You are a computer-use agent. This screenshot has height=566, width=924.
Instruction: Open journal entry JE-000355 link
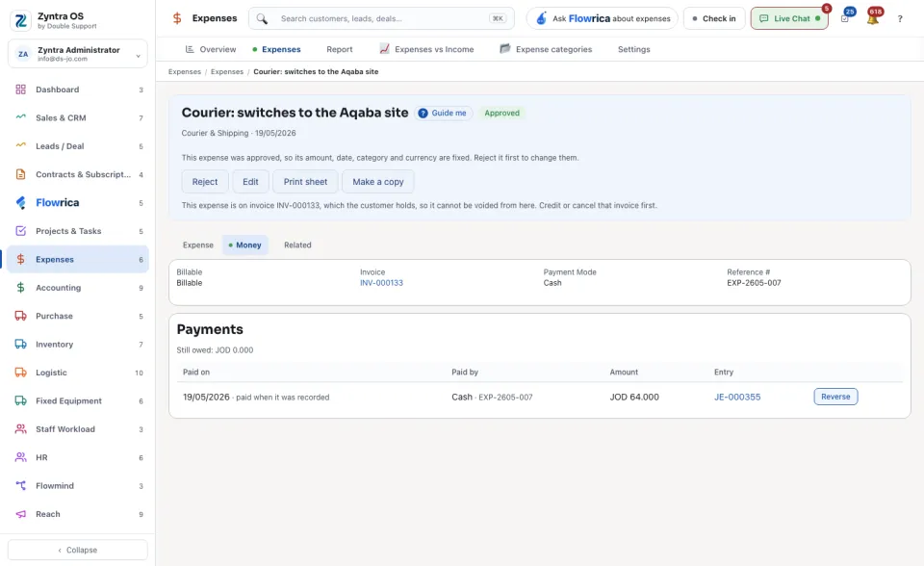point(737,398)
